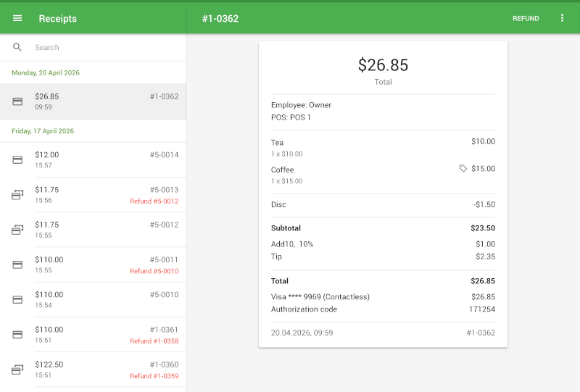The image size is (580, 392).
Task: Select the $26.85 receipt at 09:59
Action: tap(93, 101)
